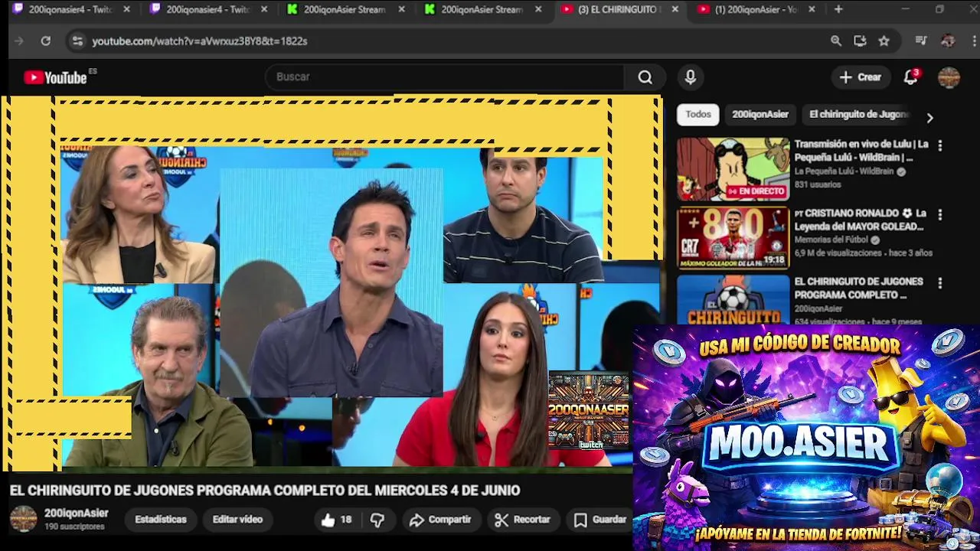
Task: Open options menu for Chiringuito programa completo
Action: (940, 283)
